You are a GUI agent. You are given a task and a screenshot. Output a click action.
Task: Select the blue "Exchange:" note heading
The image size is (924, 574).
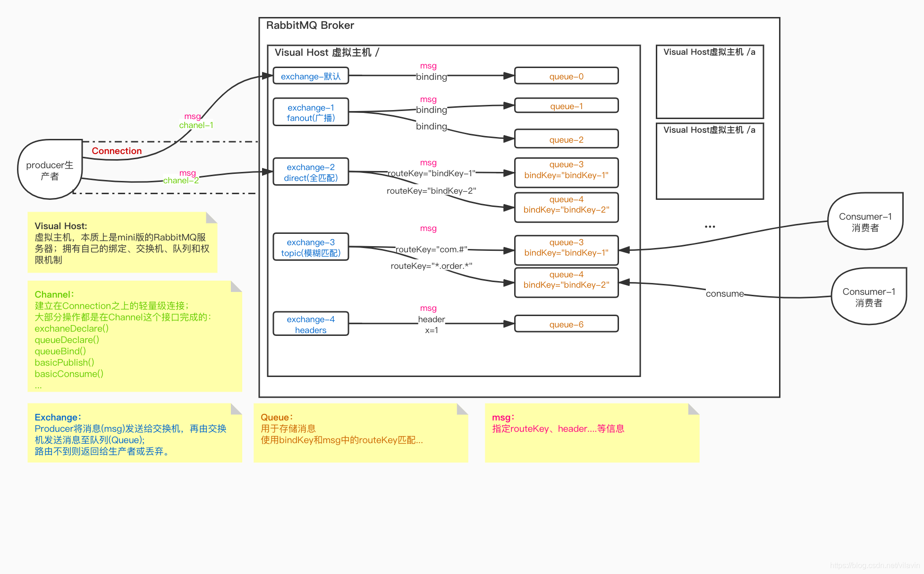[x=58, y=417]
